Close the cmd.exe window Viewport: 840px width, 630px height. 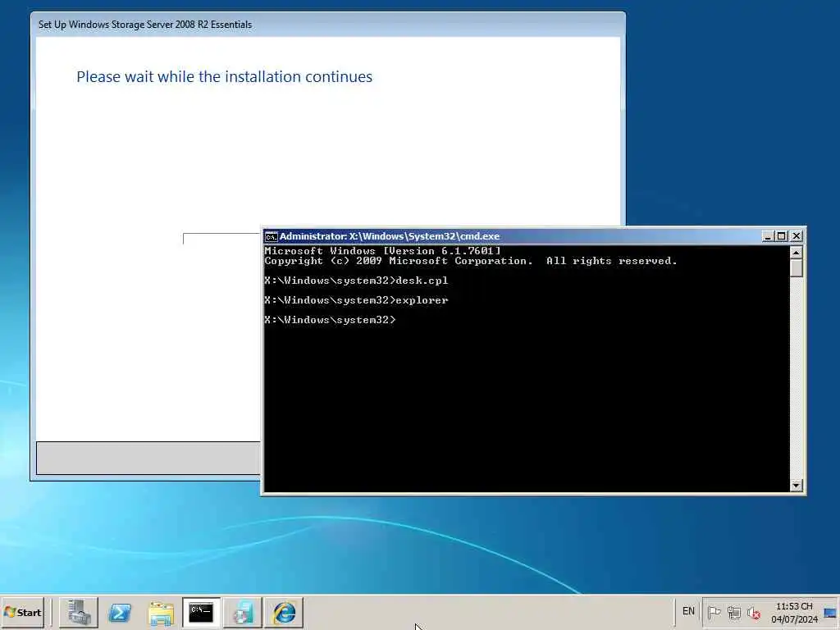click(797, 236)
